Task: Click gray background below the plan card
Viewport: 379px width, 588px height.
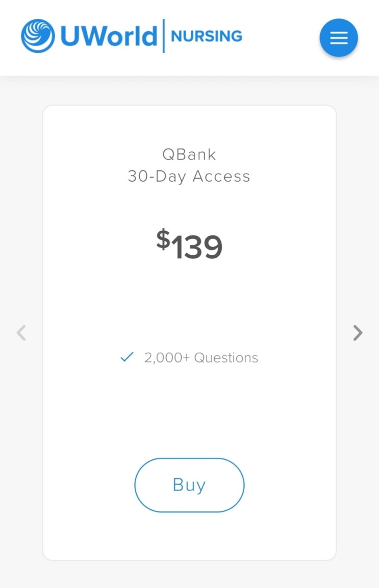Action: [189, 574]
